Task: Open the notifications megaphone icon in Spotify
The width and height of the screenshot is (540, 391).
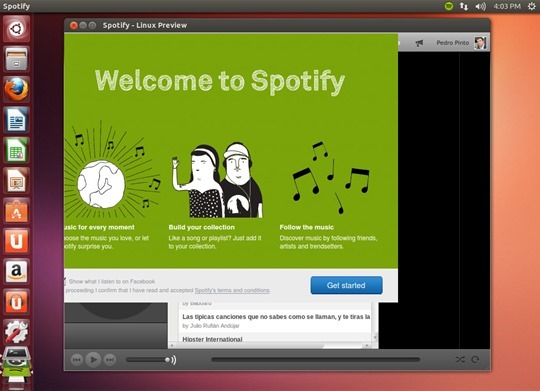Action: click(x=419, y=43)
